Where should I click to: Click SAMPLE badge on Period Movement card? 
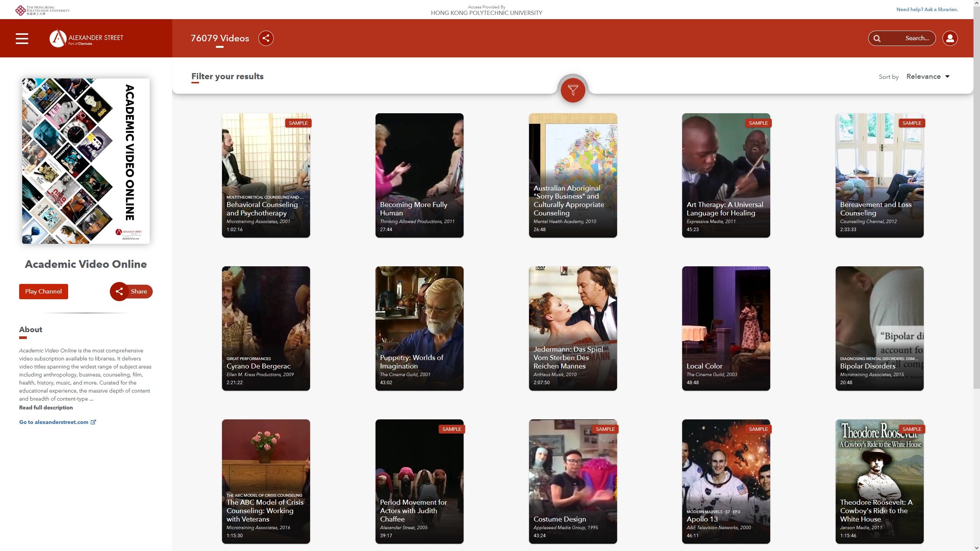(452, 429)
